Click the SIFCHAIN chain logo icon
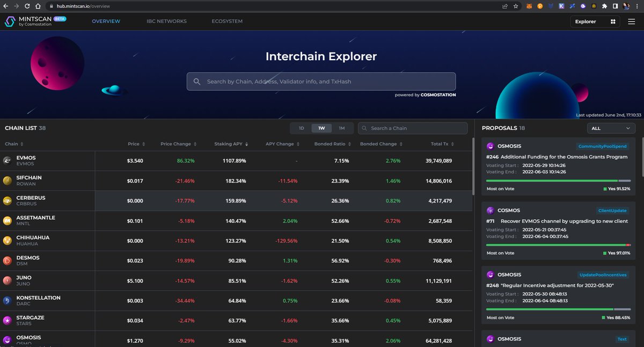Screen dimensions: 644x347 click(8, 180)
